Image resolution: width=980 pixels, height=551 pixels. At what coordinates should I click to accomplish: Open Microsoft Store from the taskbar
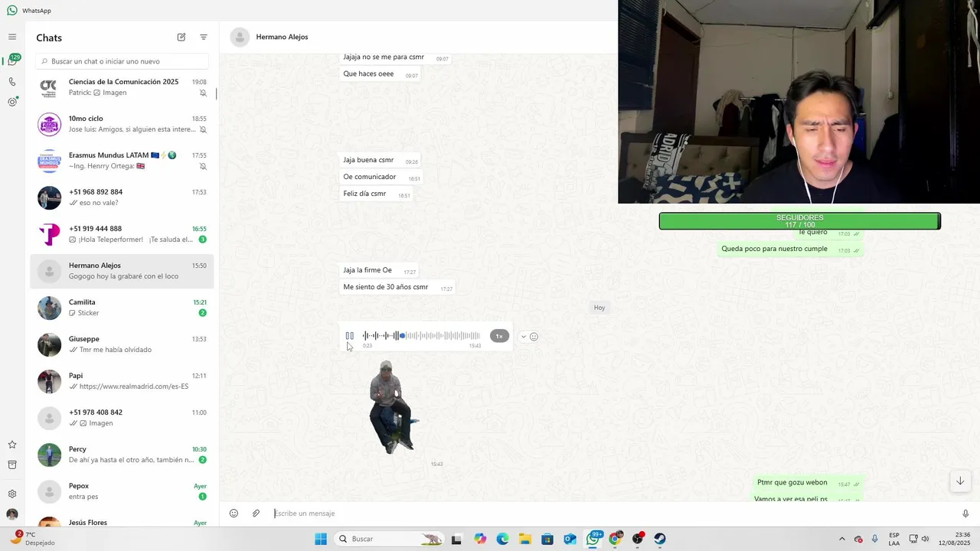pyautogui.click(x=547, y=539)
